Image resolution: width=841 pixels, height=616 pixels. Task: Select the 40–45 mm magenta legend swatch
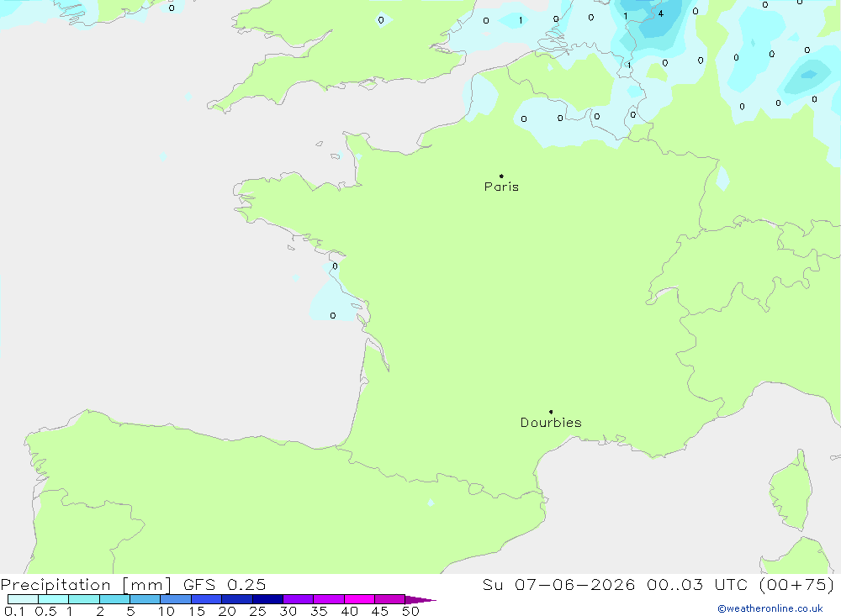(x=359, y=599)
